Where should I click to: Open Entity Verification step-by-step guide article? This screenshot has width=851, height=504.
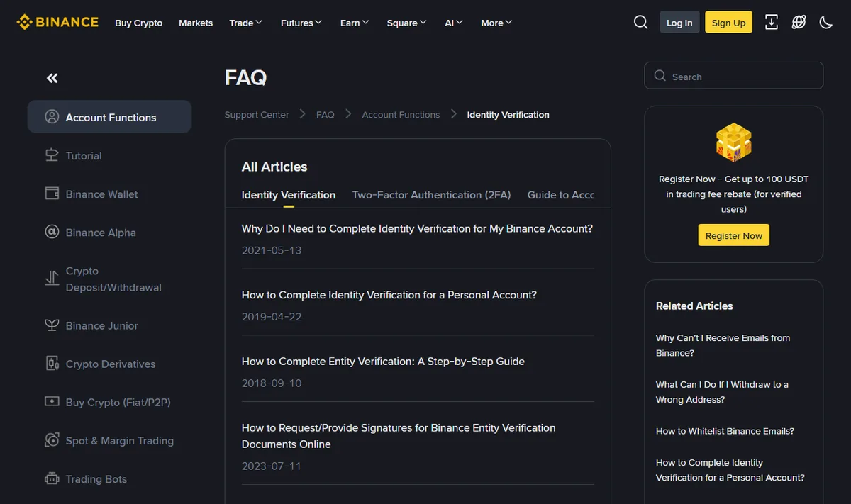[383, 362]
